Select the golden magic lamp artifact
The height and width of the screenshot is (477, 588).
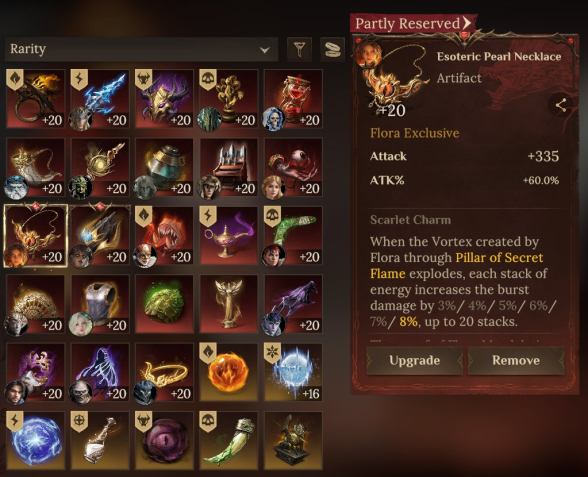pos(229,236)
